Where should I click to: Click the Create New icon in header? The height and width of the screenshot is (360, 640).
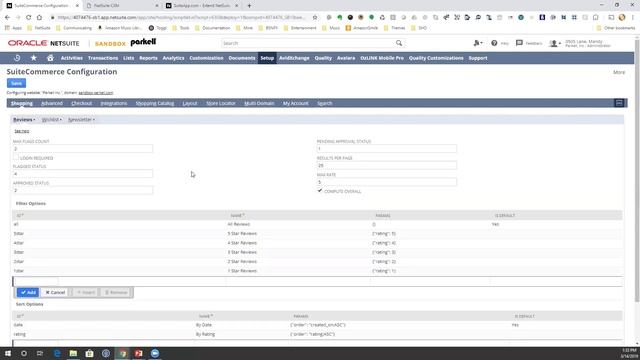click(477, 43)
